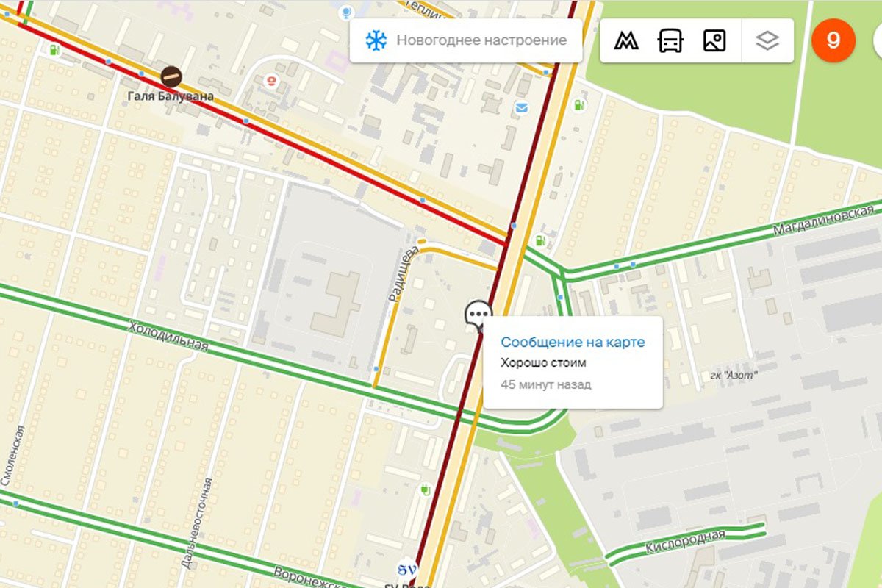Select the blue post office envelope marker

click(x=521, y=107)
